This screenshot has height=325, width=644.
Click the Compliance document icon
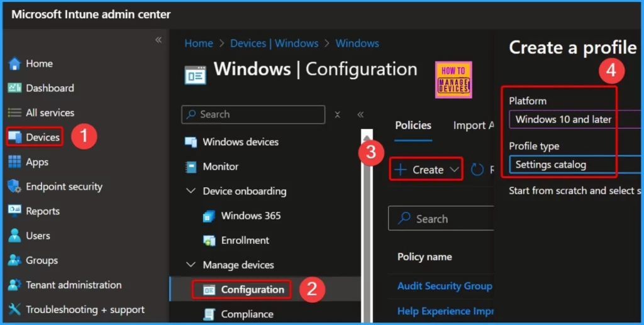click(x=209, y=314)
